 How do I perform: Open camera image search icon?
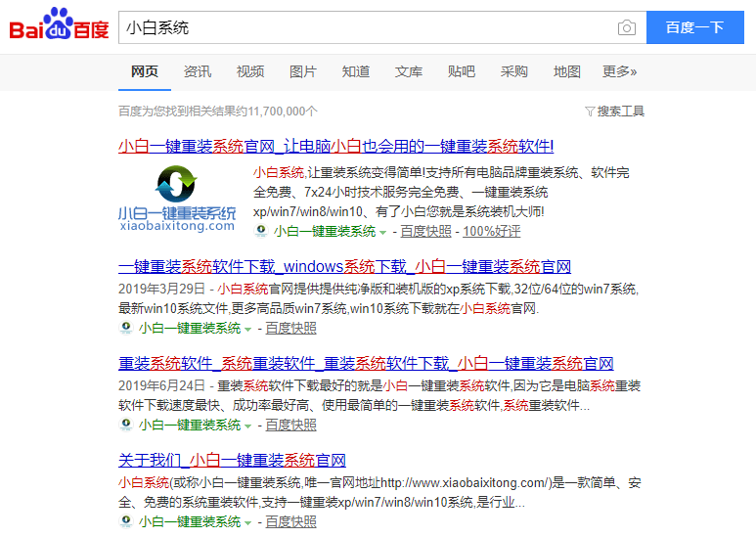point(626,27)
